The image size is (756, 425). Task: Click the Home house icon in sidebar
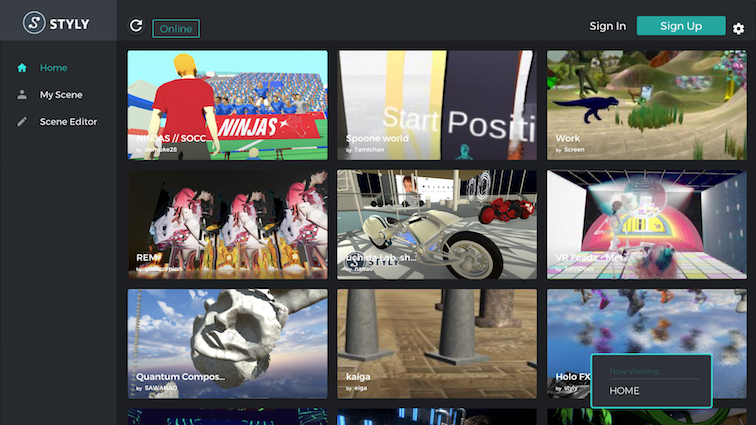point(22,68)
